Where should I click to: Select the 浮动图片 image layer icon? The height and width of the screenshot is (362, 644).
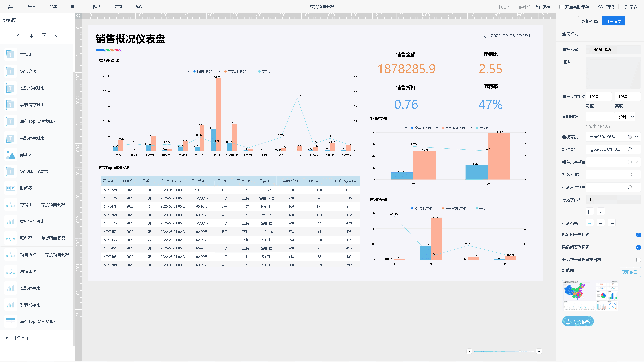pyautogui.click(x=11, y=155)
